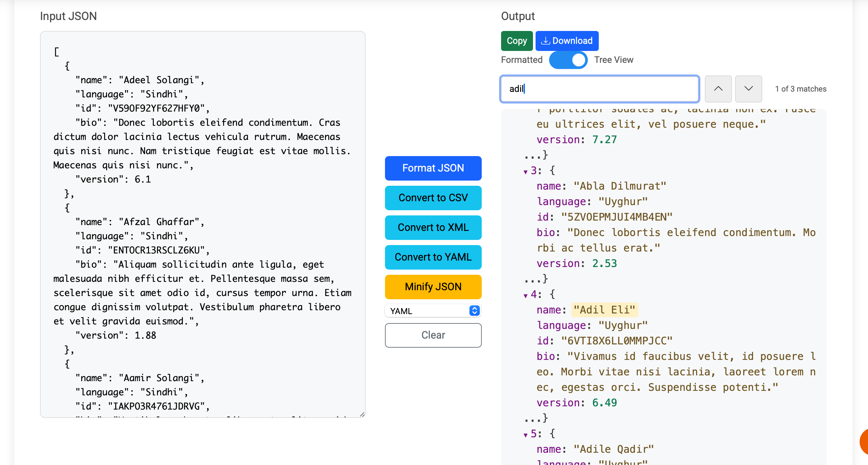This screenshot has width=868, height=465.
Task: Click the version value 6.49
Action: [605, 403]
